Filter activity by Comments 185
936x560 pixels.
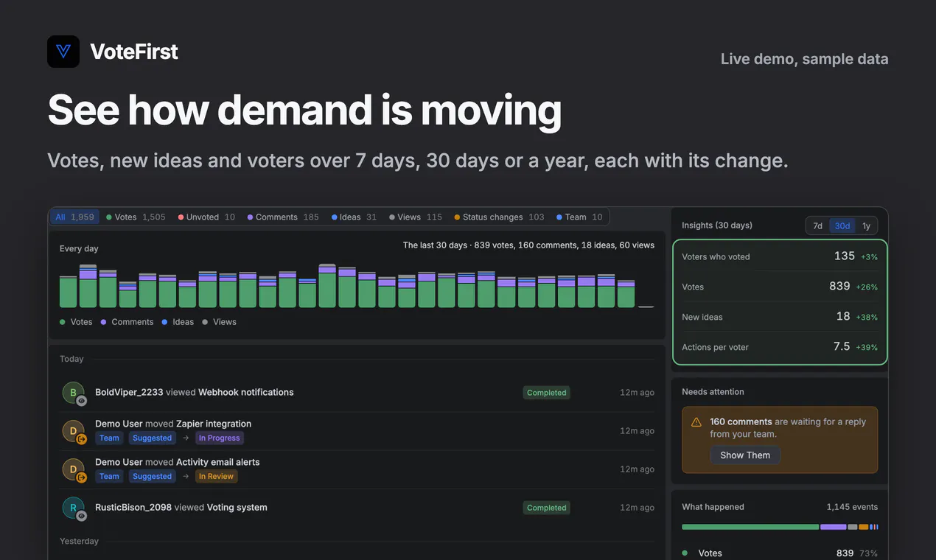283,217
